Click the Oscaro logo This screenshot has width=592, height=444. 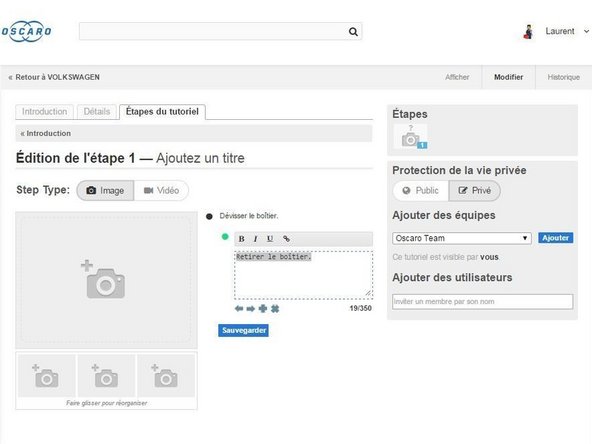26,31
